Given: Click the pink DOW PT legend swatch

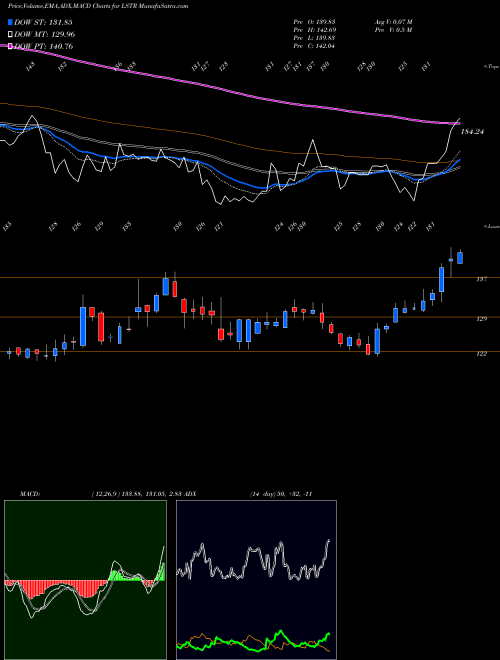Looking at the screenshot, I should tap(11, 46).
